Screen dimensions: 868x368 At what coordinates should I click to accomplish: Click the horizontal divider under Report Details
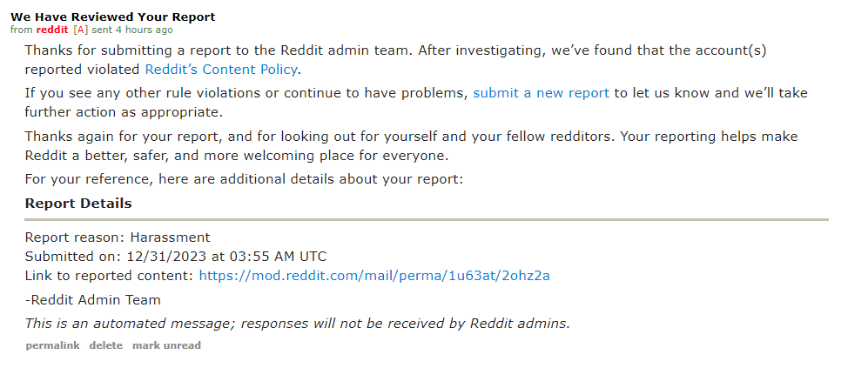coord(427,220)
